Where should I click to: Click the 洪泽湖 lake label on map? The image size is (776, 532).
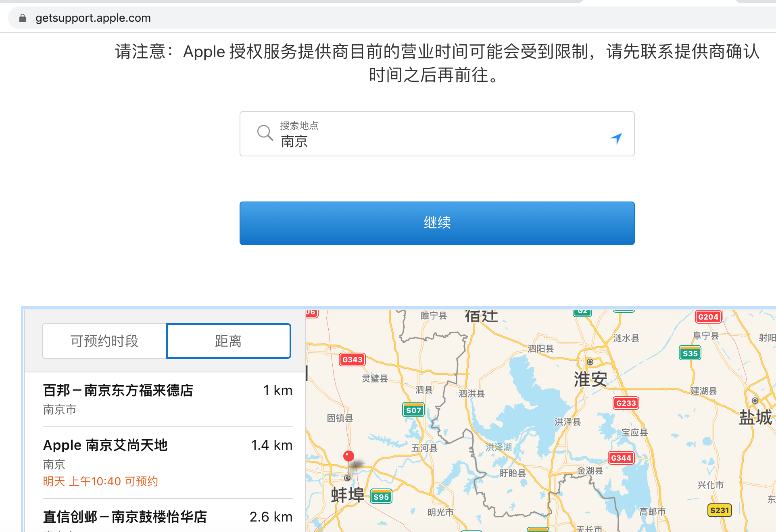(x=499, y=447)
